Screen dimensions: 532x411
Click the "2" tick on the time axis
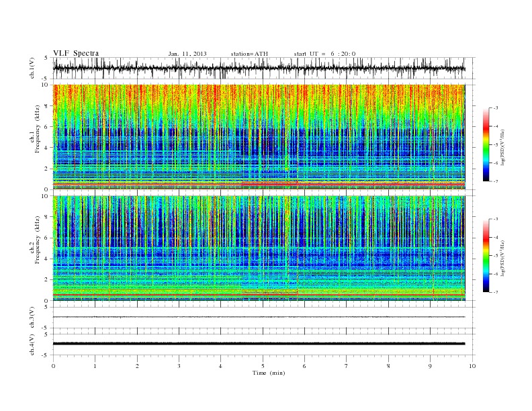[x=137, y=366]
